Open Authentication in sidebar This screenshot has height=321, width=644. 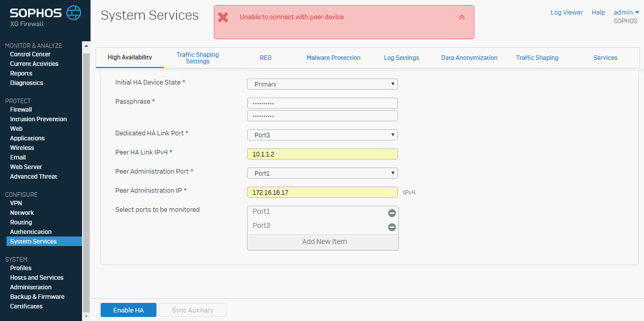click(x=31, y=232)
